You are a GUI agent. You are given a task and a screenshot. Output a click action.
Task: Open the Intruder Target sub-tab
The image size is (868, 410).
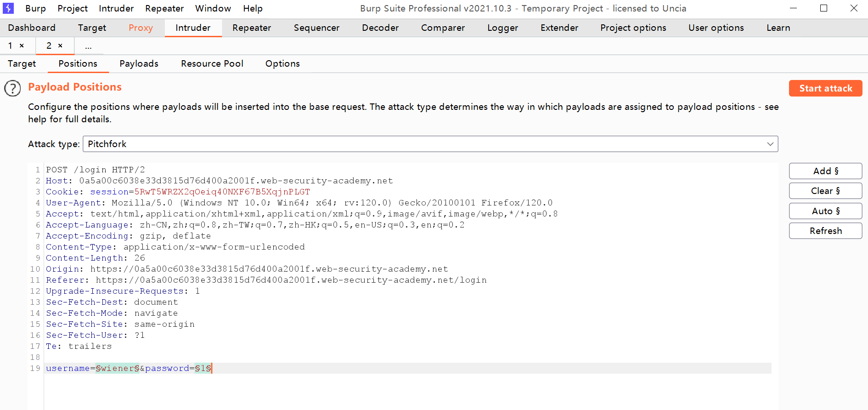(x=22, y=63)
